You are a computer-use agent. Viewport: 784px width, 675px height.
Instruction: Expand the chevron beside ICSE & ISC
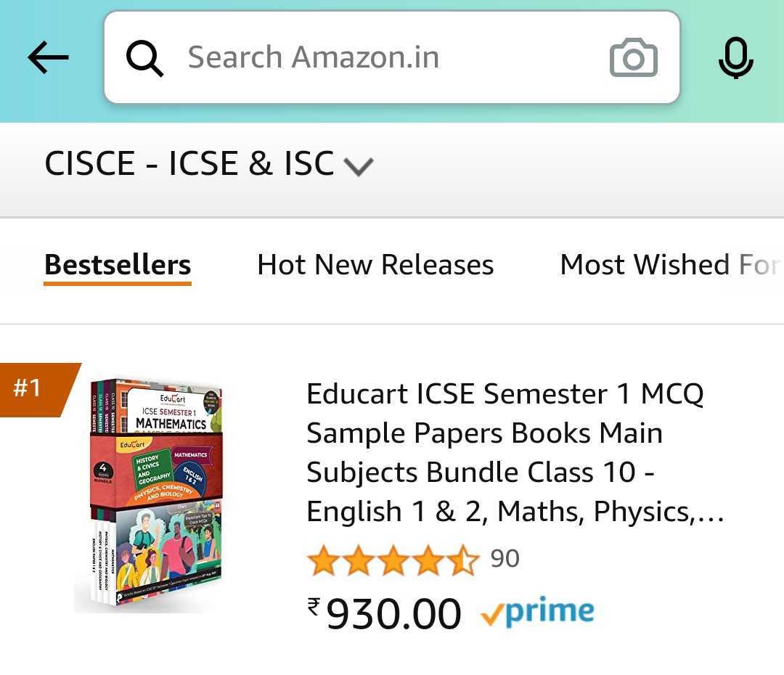point(358,167)
